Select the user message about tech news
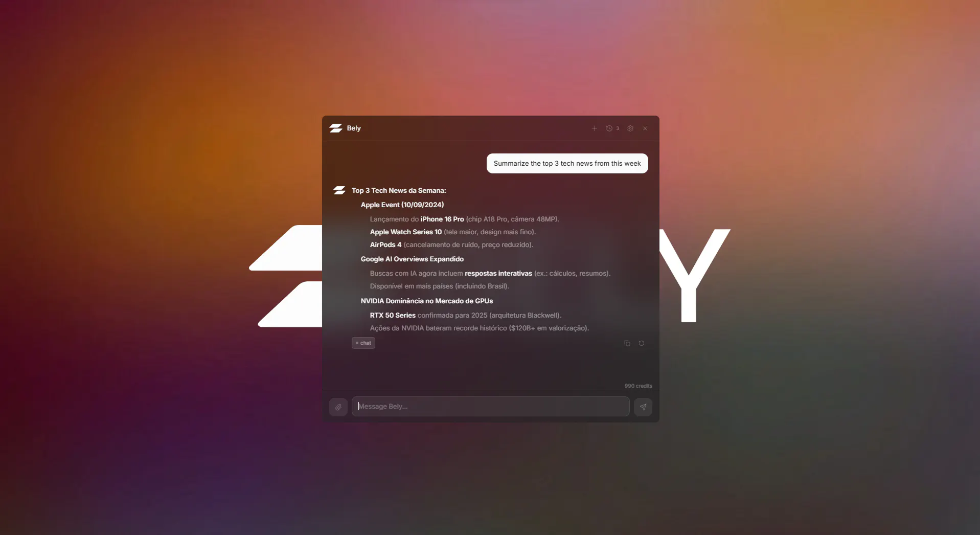Screen dimensions: 980x535 pyautogui.click(x=567, y=164)
